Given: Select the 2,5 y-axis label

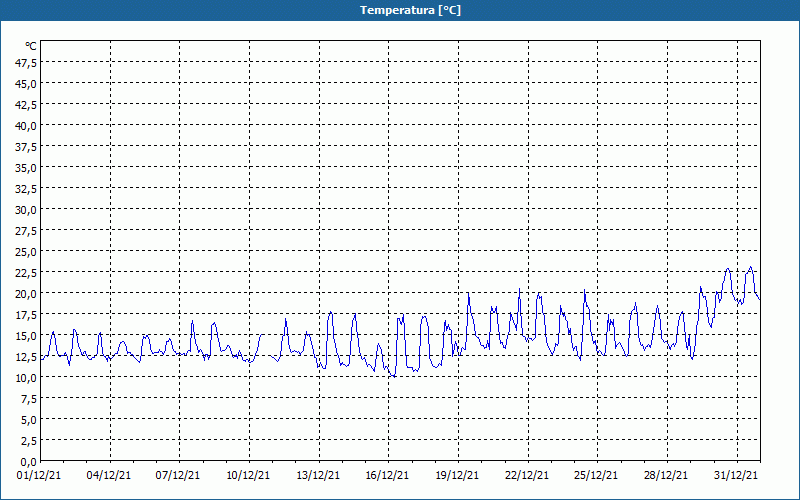Looking at the screenshot, I should (29, 441).
